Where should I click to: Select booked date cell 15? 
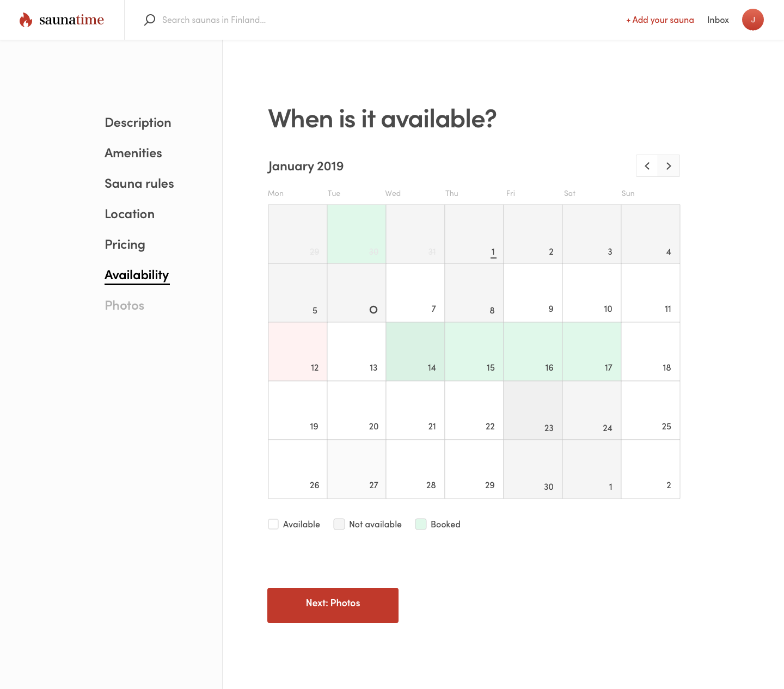(474, 352)
